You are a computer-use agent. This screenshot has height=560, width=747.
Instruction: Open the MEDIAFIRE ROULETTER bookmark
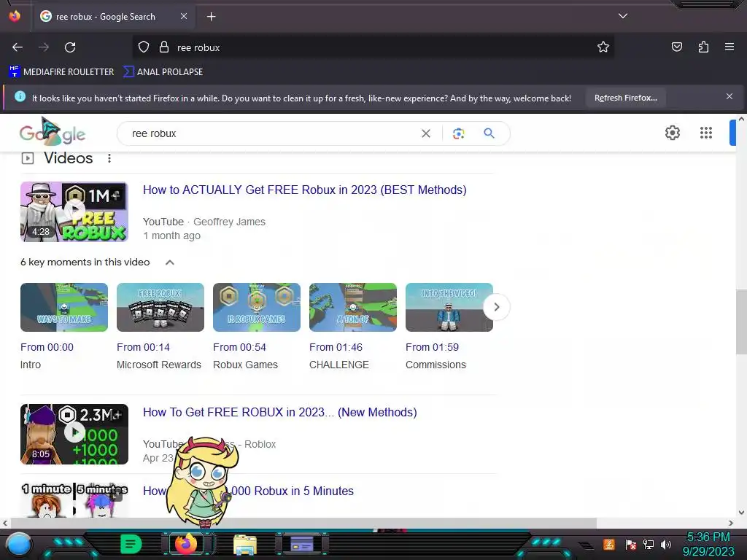(x=61, y=72)
